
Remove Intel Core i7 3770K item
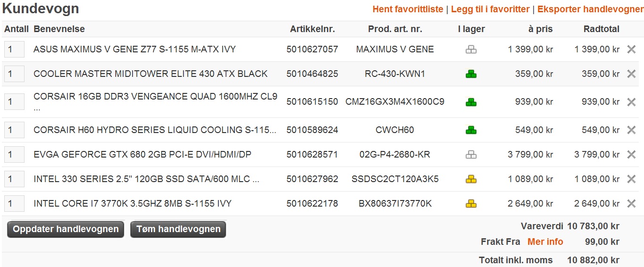tap(631, 203)
